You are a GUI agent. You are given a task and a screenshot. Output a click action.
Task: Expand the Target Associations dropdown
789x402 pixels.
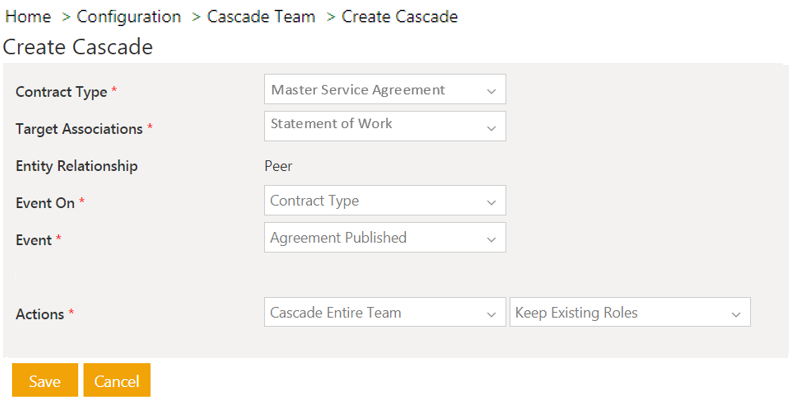[384, 126]
